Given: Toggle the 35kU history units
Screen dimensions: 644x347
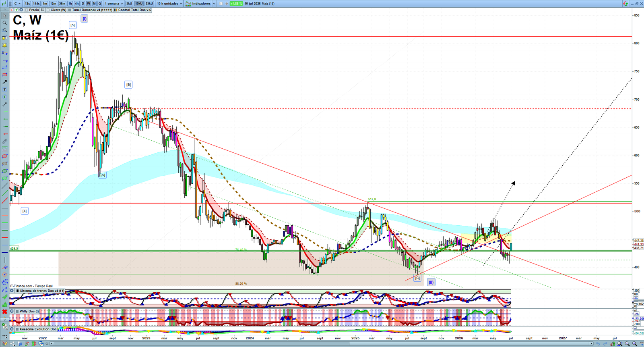Looking at the screenshot, I should [149, 4].
